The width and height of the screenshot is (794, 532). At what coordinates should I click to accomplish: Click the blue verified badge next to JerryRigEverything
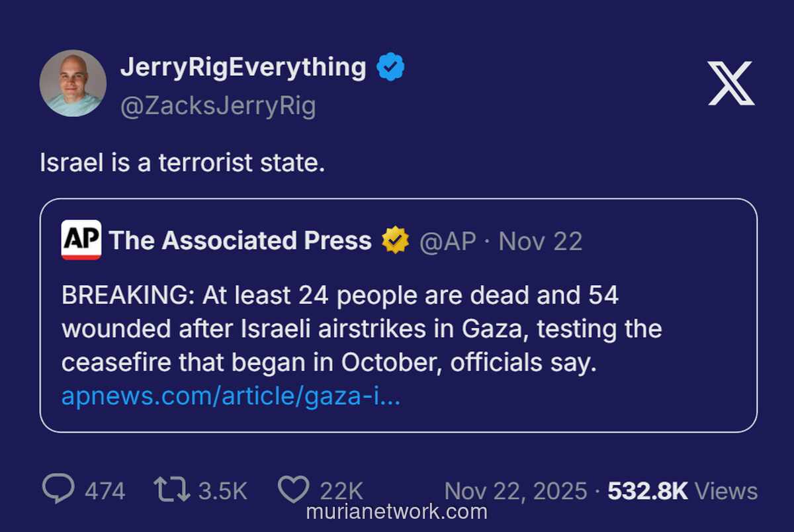pyautogui.click(x=392, y=66)
